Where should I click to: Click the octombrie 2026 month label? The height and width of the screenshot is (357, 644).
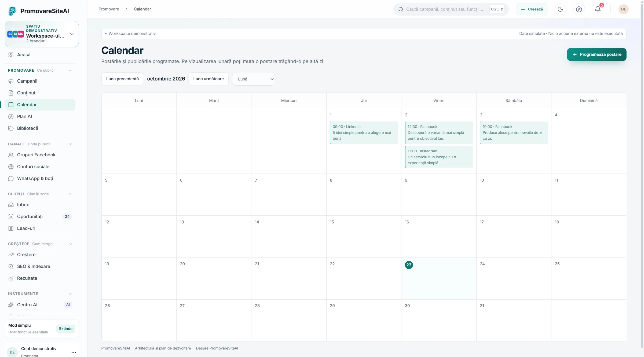[x=166, y=79]
